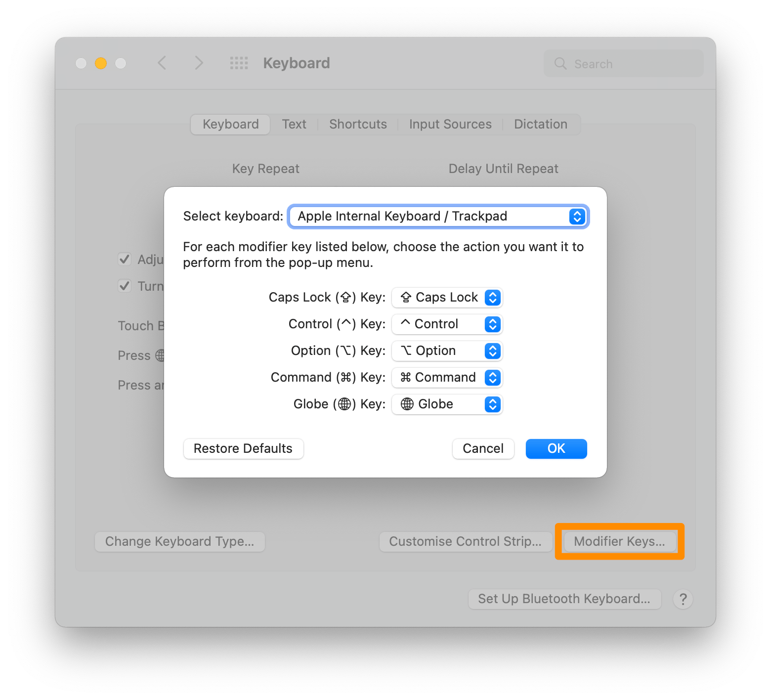Disable the Turn checkbox
Screen dimensions: 771x700
pyautogui.click(x=125, y=286)
